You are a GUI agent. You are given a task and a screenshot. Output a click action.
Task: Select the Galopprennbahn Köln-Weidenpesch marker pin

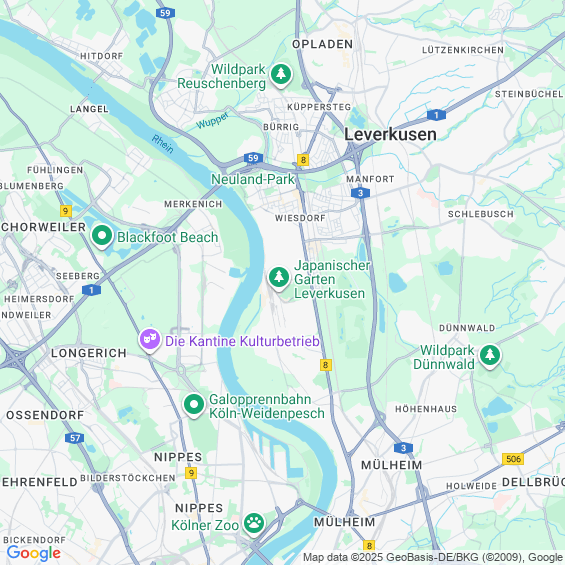[x=194, y=405]
